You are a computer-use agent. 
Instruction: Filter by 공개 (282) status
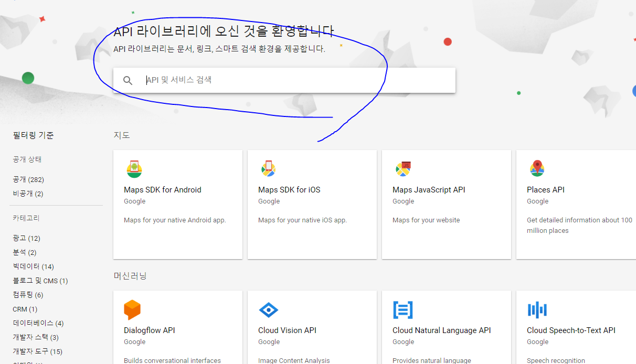tap(28, 180)
